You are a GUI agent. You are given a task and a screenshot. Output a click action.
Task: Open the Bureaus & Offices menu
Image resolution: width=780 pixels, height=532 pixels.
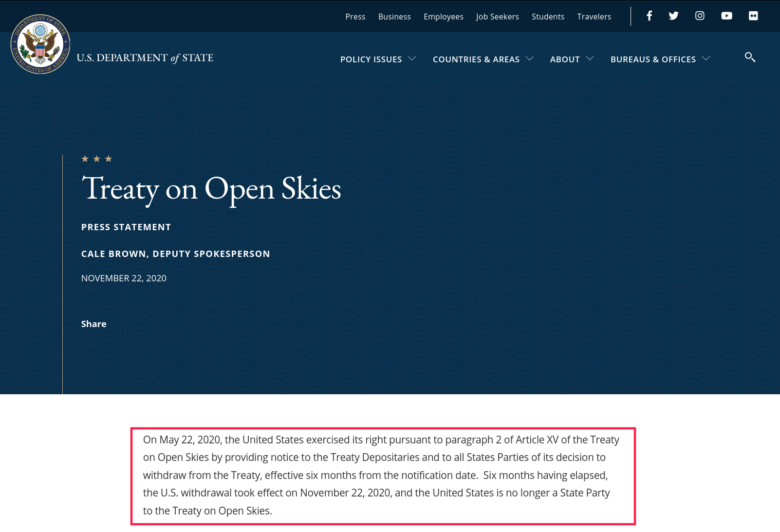click(653, 59)
